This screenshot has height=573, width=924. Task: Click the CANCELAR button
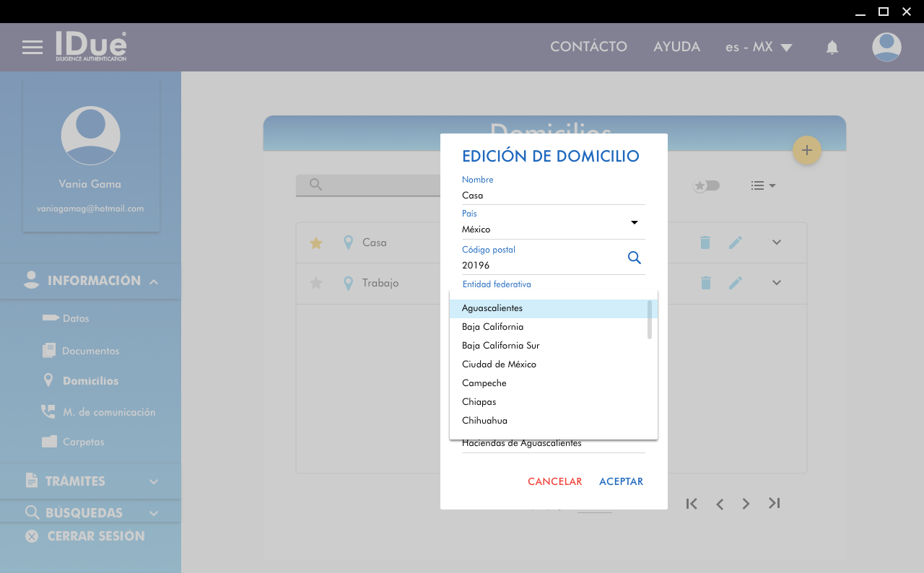pyautogui.click(x=554, y=481)
